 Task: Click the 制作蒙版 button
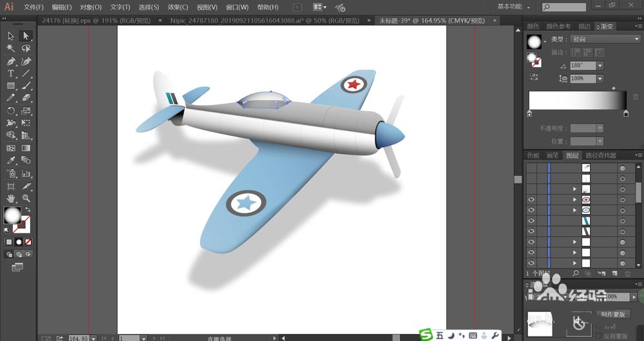614,315
